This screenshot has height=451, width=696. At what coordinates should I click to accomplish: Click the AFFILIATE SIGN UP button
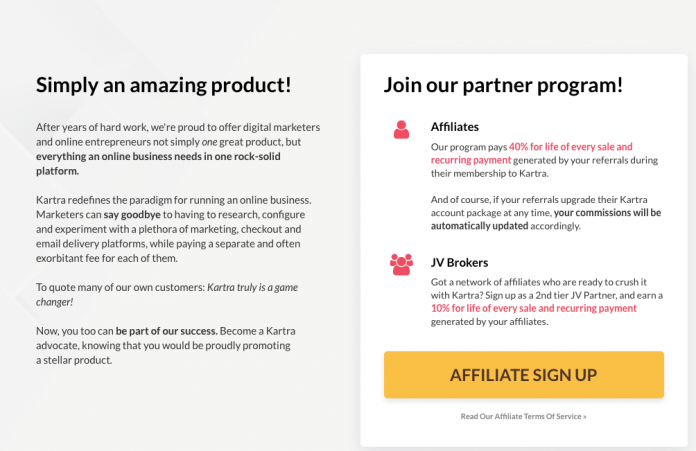[524, 375]
